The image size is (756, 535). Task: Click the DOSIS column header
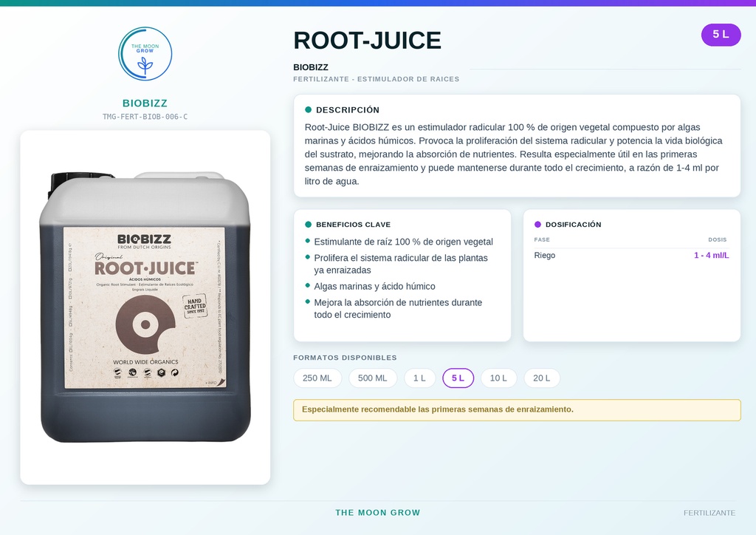point(718,239)
